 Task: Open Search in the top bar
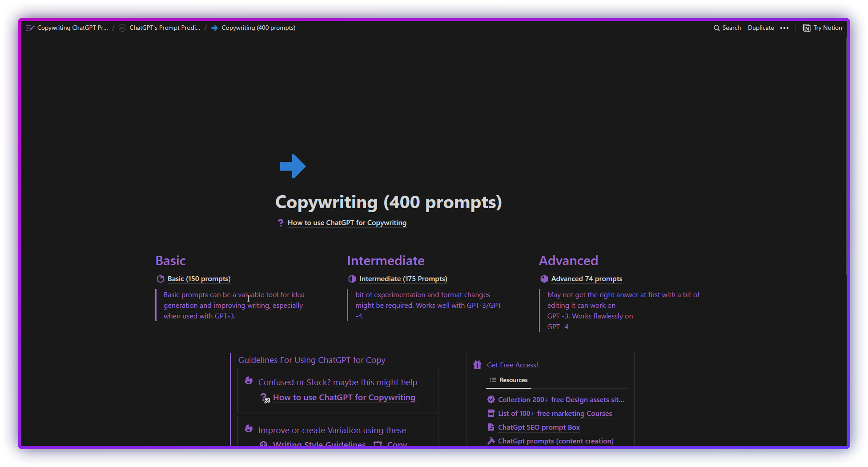727,28
